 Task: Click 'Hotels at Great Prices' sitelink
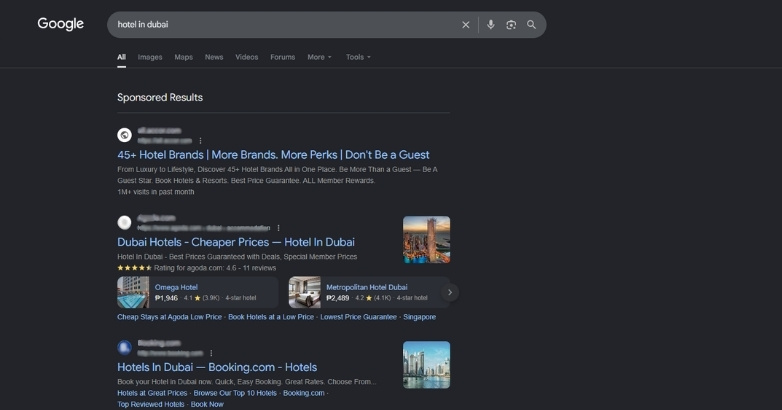click(152, 393)
